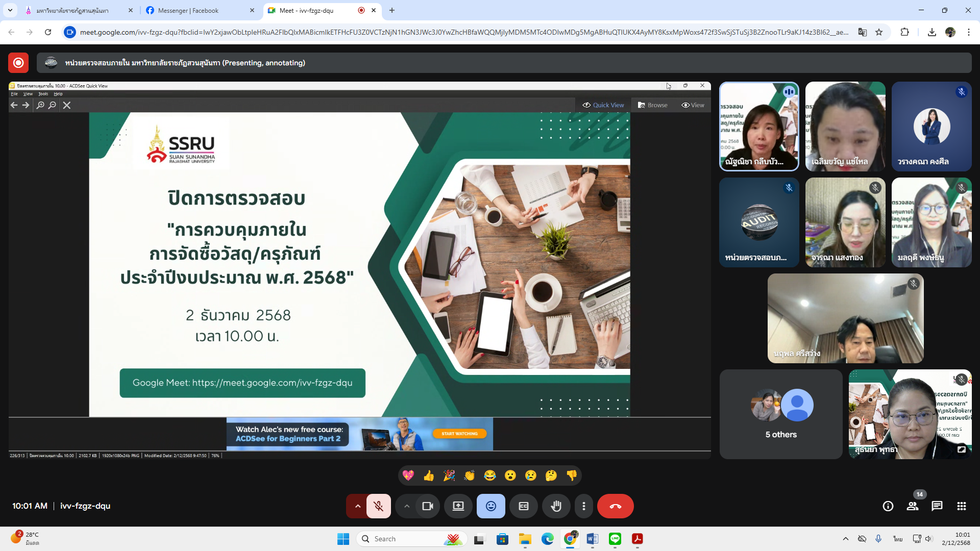Image resolution: width=980 pixels, height=551 pixels.
Task: Open the emoji reactions button
Action: [x=491, y=506]
